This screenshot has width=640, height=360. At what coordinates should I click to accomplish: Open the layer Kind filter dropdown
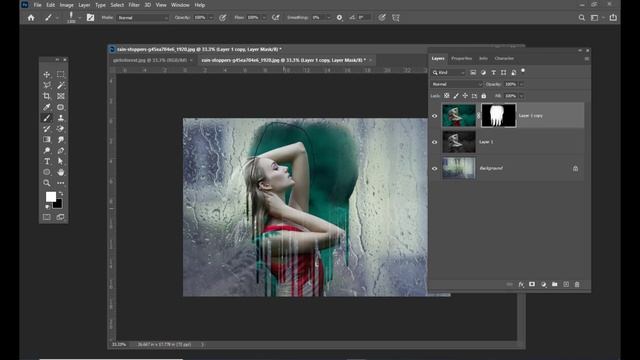click(449, 72)
